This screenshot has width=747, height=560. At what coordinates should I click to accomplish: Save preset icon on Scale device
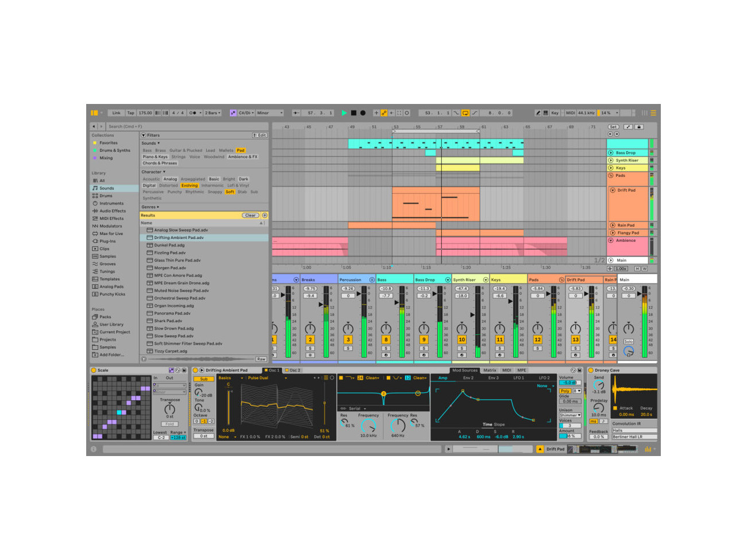[x=184, y=370]
